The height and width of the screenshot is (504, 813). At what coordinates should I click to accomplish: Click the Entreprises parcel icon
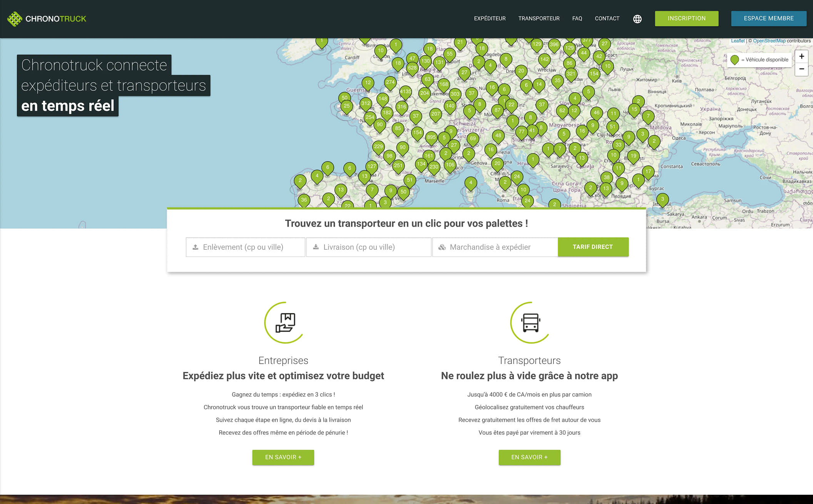click(284, 322)
